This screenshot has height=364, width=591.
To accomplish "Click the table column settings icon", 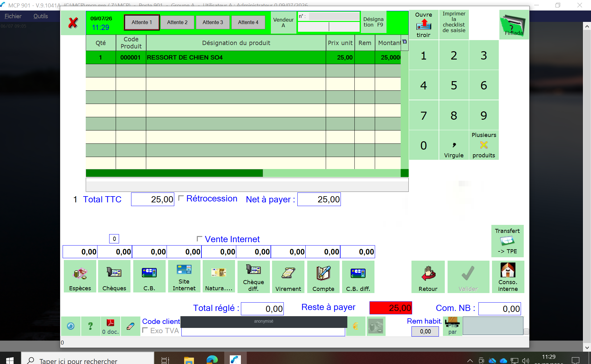I will tap(404, 42).
